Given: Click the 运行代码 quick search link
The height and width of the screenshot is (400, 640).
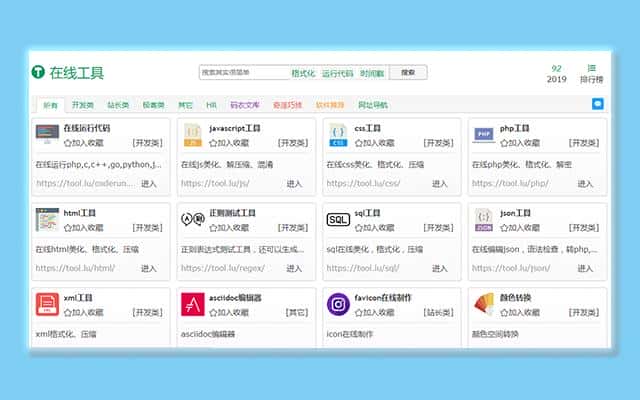Looking at the screenshot, I should [x=338, y=73].
